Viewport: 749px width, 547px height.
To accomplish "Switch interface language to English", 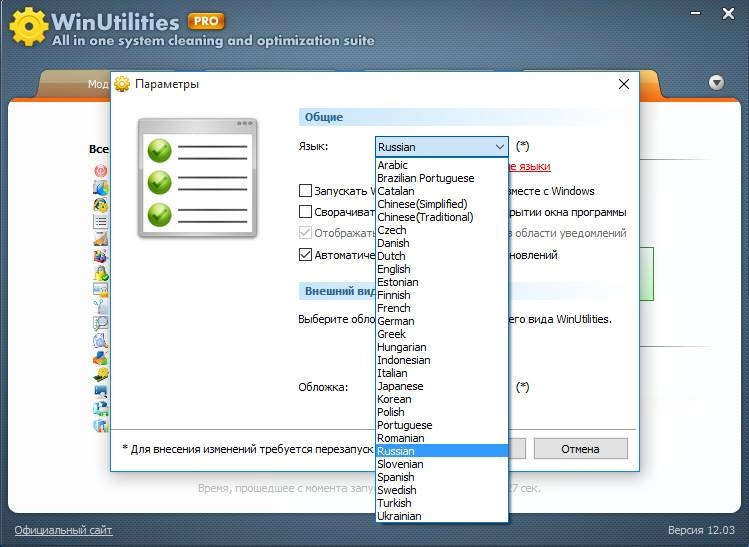I will (441, 269).
